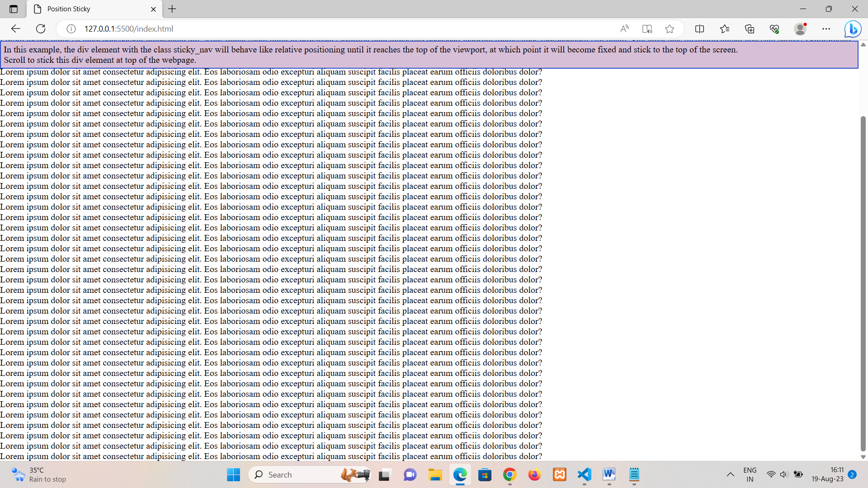868x488 pixels.
Task: Open Browser essentials heart icon
Action: click(x=774, y=29)
